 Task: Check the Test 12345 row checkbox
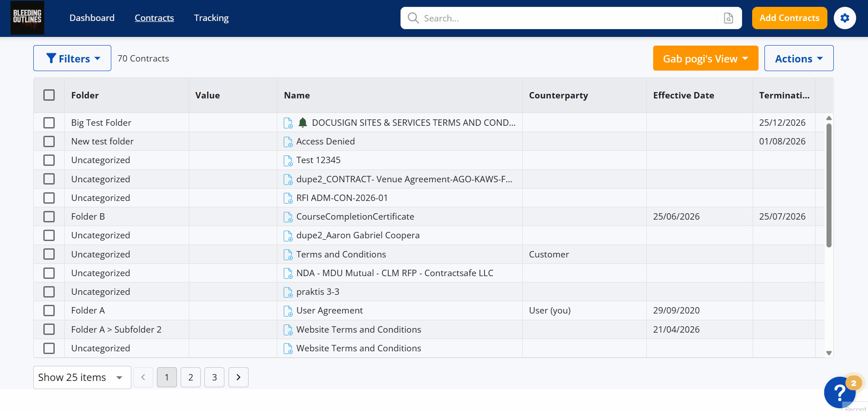click(x=49, y=160)
